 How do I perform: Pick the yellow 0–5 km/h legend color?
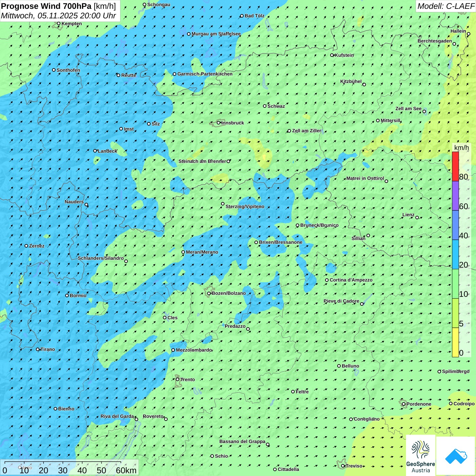click(455, 342)
